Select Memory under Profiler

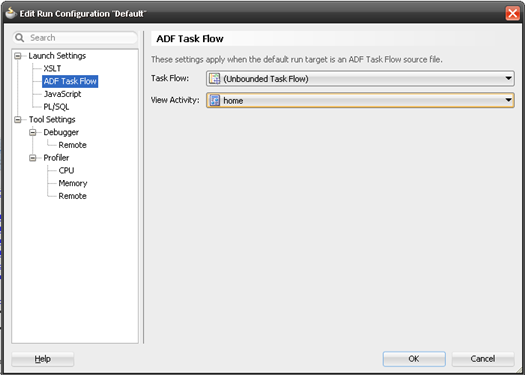[73, 183]
